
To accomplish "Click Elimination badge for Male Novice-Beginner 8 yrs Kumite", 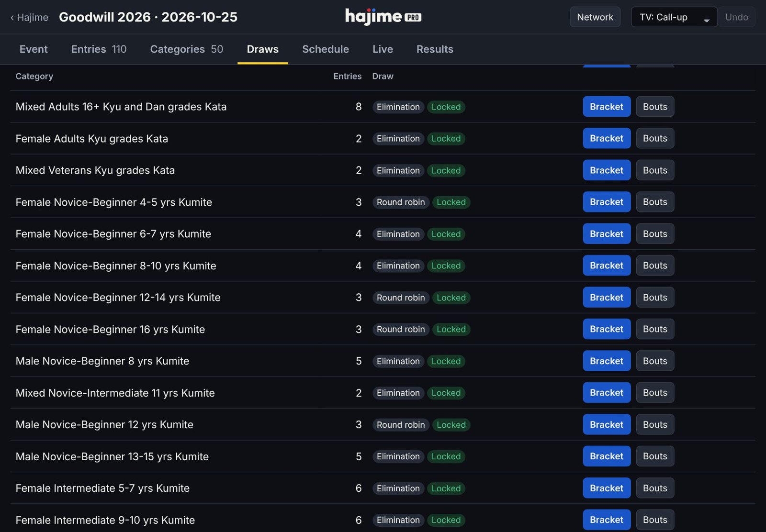I will pos(398,361).
